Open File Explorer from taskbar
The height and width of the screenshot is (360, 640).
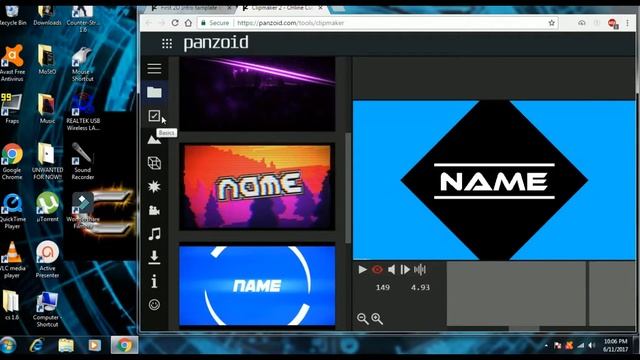tap(66, 345)
